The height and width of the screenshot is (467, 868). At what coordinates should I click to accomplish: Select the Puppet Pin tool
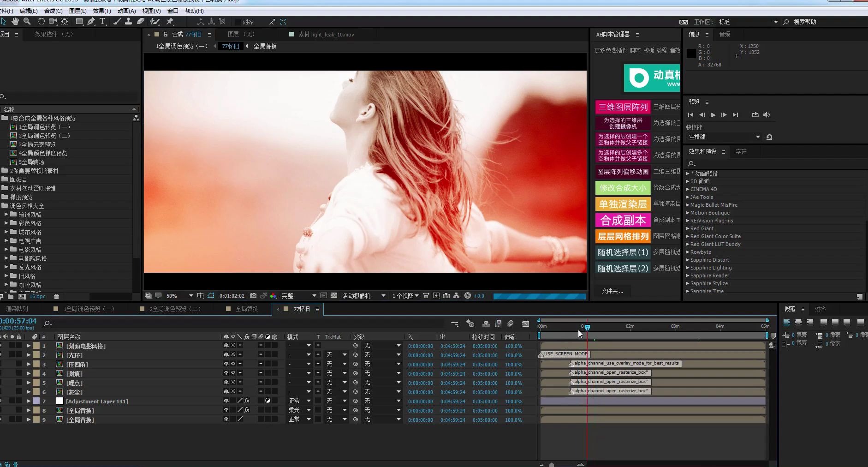pos(170,21)
